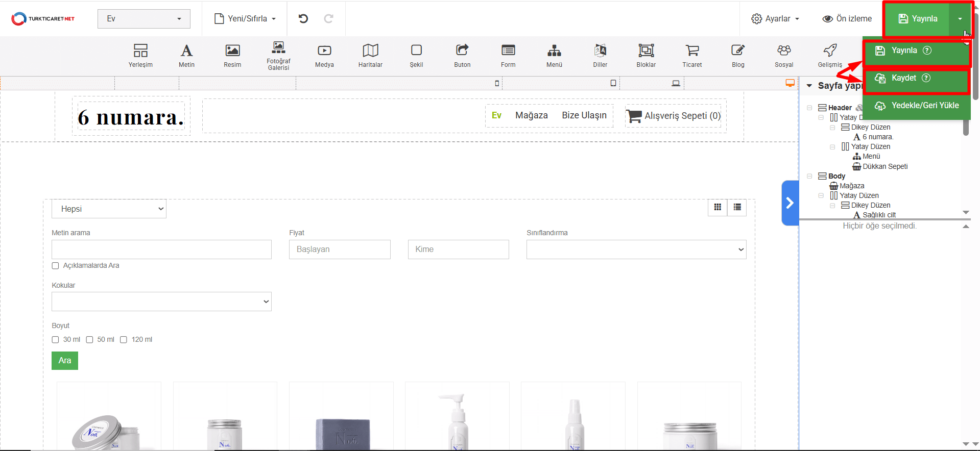This screenshot has height=451, width=980.
Task: Select the Haritalar maps tool
Action: tap(370, 56)
